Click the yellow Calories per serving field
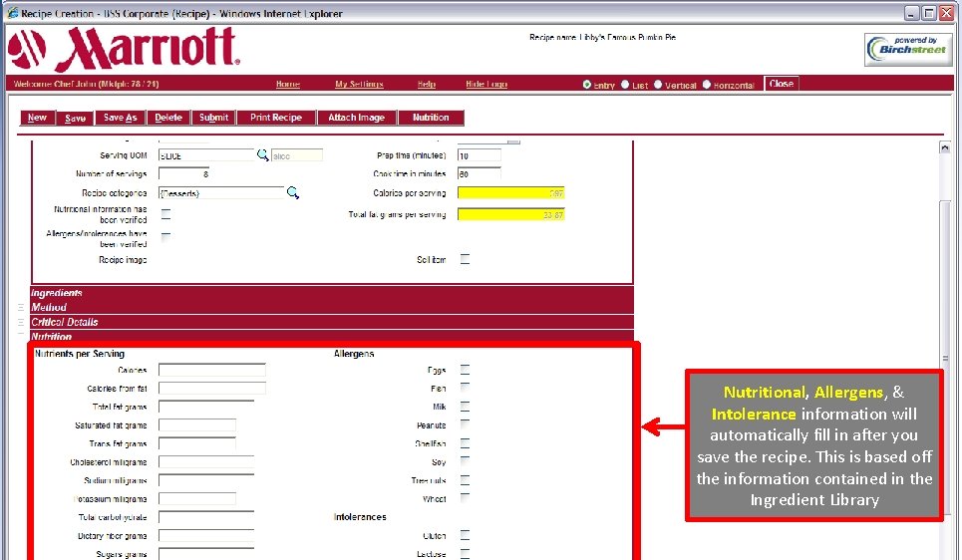Image resolution: width=962 pixels, height=560 pixels. click(511, 193)
